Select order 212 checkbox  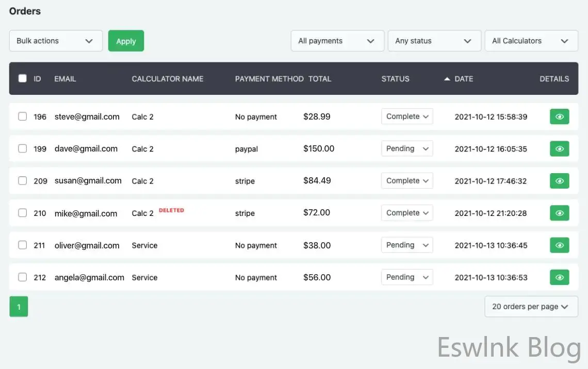coord(22,277)
